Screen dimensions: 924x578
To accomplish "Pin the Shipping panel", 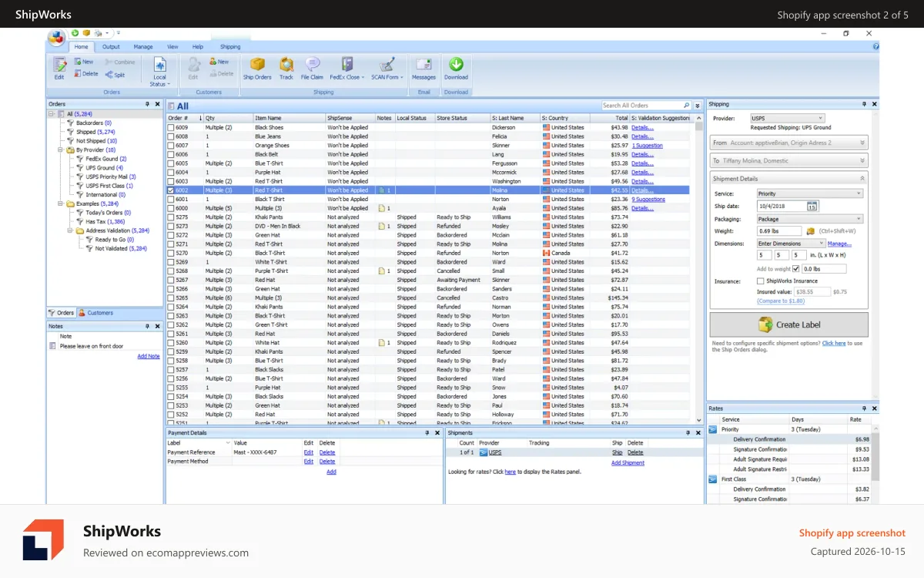I will tap(864, 104).
